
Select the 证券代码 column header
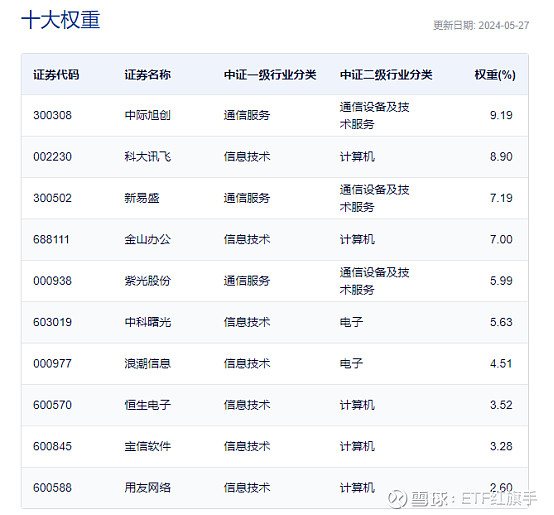[x=56, y=75]
